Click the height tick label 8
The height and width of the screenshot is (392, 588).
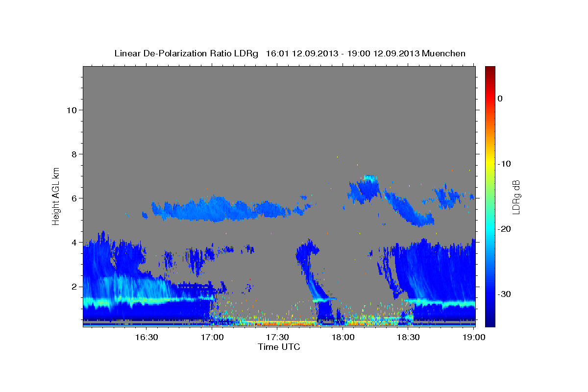[73, 154]
